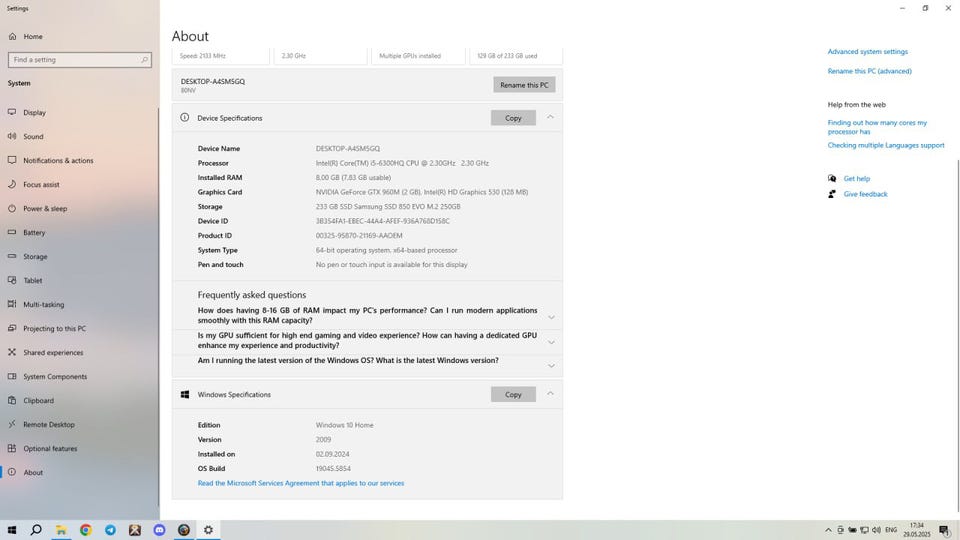Click the Shared experiences icon
The width and height of the screenshot is (960, 540).
pos(12,352)
